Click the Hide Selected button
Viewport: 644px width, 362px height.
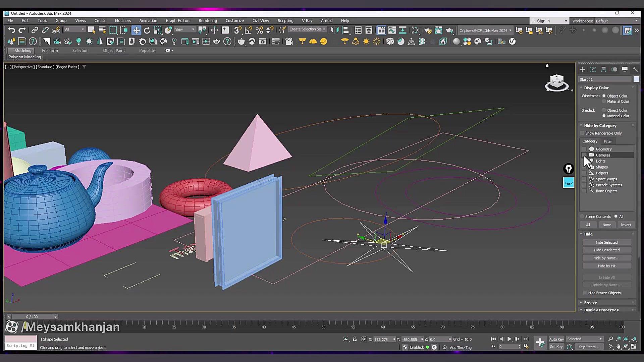click(606, 242)
